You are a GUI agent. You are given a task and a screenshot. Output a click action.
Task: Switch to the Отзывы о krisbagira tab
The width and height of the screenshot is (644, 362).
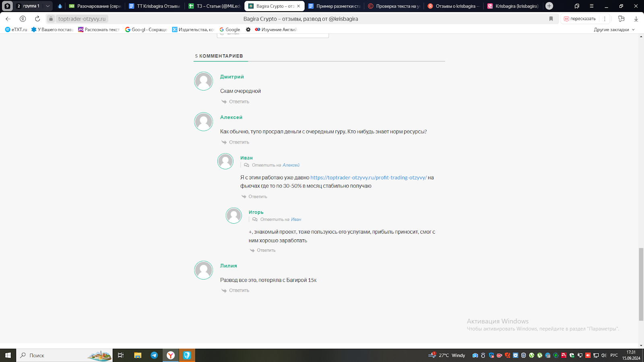pyautogui.click(x=453, y=6)
